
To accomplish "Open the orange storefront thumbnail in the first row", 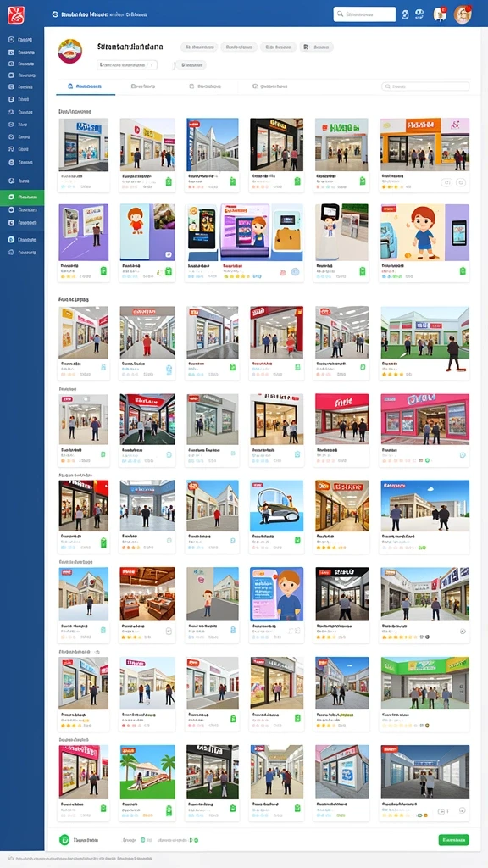I will (x=424, y=144).
